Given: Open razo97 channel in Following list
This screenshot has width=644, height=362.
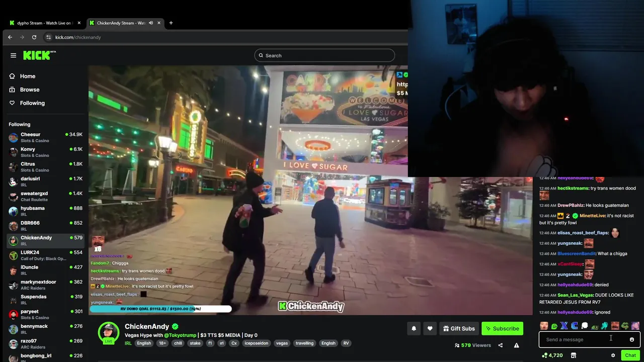Looking at the screenshot, I should 45,343.
